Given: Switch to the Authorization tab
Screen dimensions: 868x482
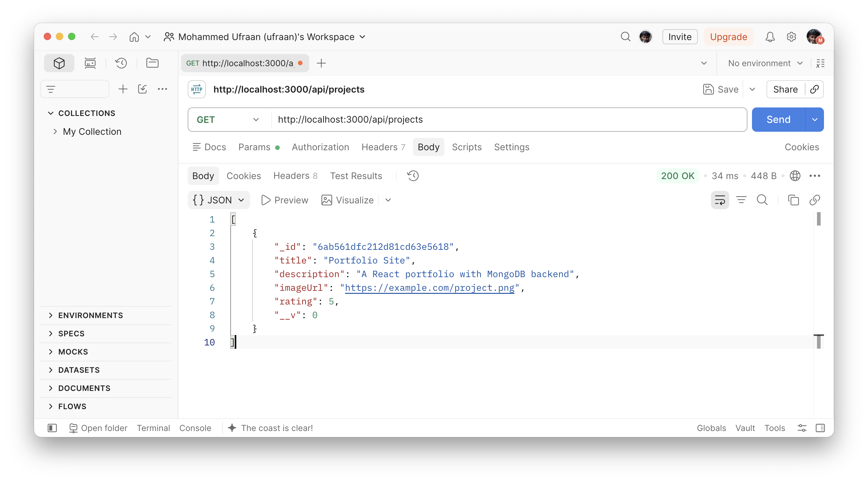Looking at the screenshot, I should point(320,147).
